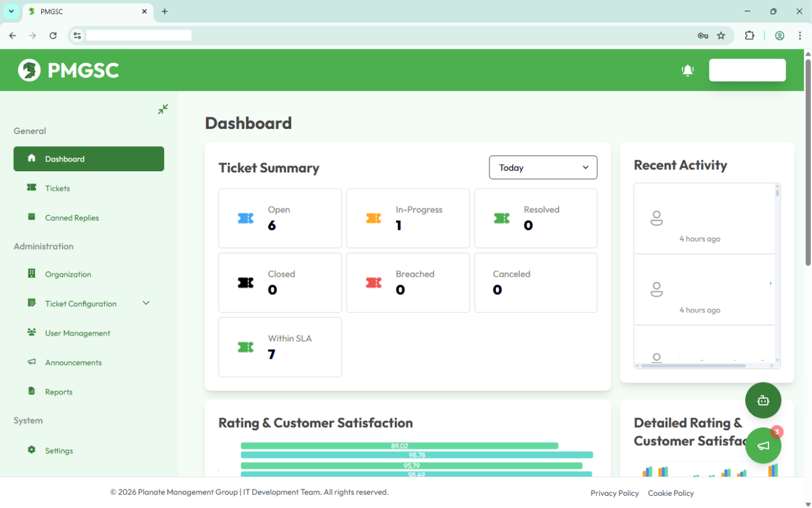Navigate to User Management
The height and width of the screenshot is (508, 812).
point(77,333)
